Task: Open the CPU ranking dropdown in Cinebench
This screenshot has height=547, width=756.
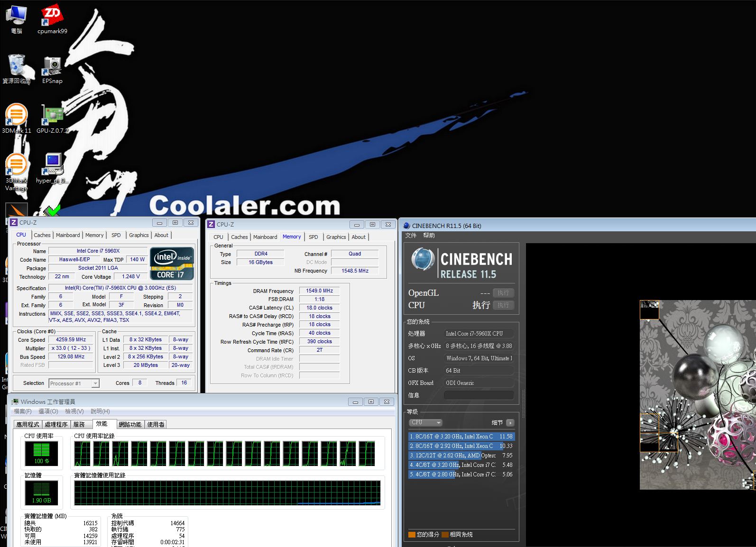Action: coord(425,423)
